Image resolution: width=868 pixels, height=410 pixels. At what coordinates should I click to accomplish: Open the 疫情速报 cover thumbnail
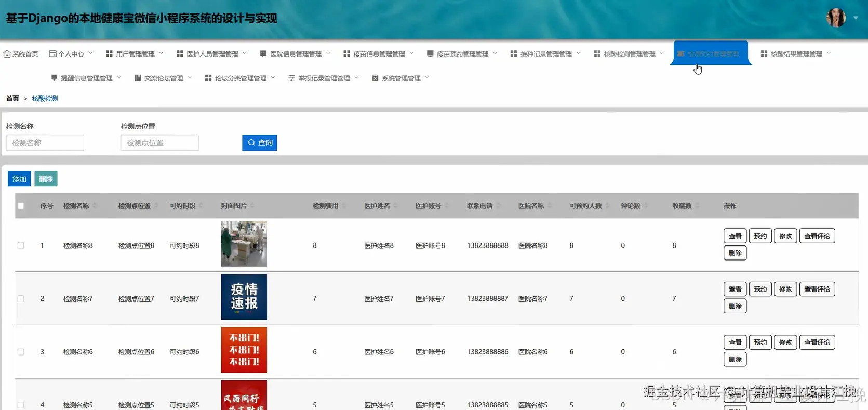pyautogui.click(x=244, y=297)
